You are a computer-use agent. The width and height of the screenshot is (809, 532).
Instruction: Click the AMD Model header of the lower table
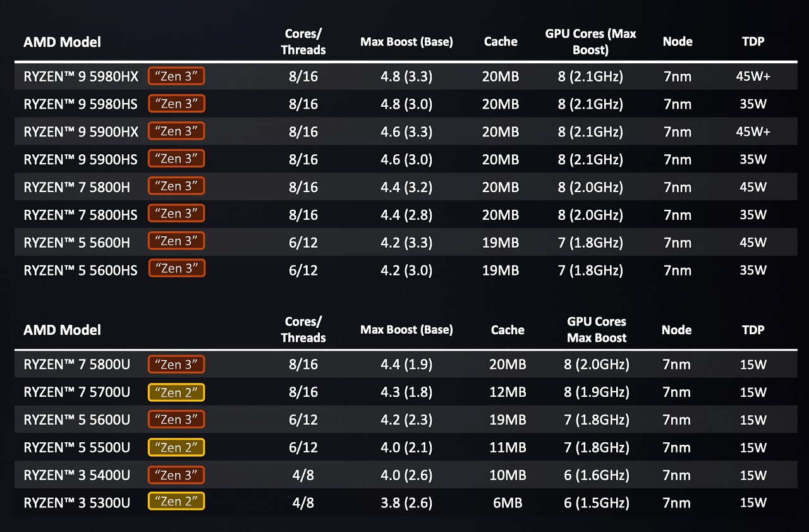click(62, 330)
